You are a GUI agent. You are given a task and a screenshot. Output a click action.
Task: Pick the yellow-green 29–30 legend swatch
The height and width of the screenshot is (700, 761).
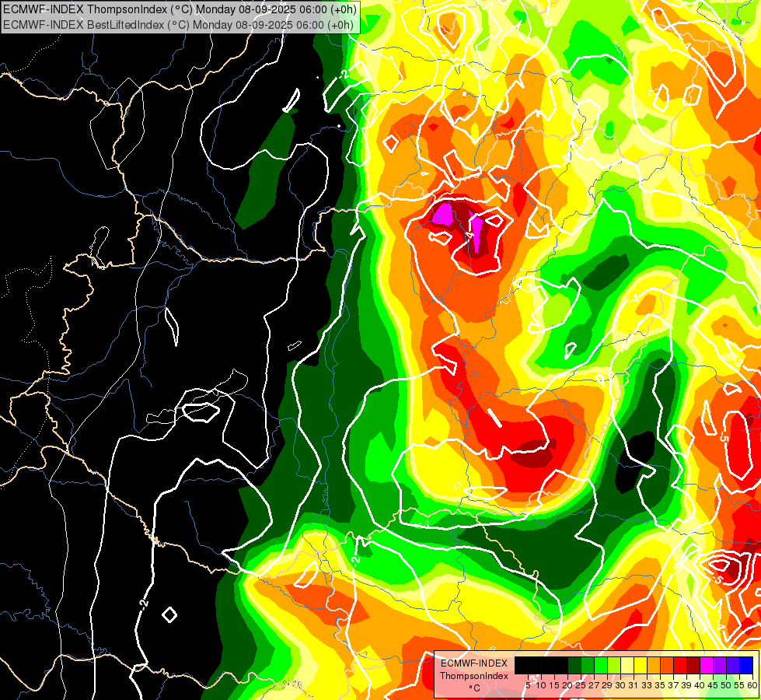click(614, 665)
